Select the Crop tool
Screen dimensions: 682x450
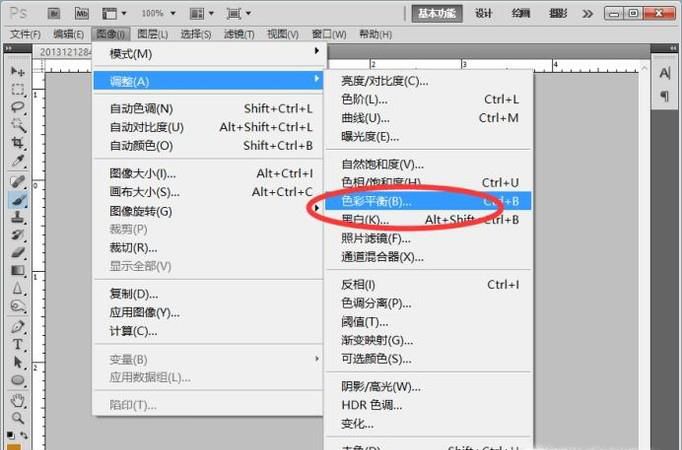[17, 143]
